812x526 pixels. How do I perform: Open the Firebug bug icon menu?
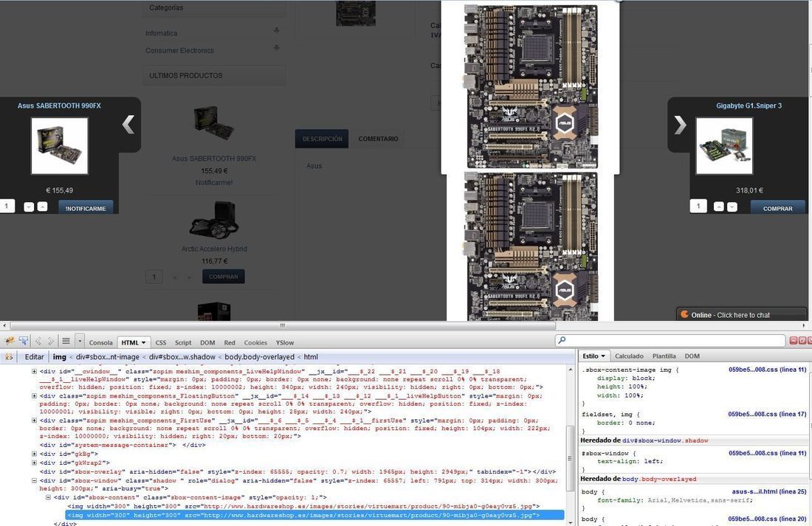pyautogui.click(x=10, y=341)
